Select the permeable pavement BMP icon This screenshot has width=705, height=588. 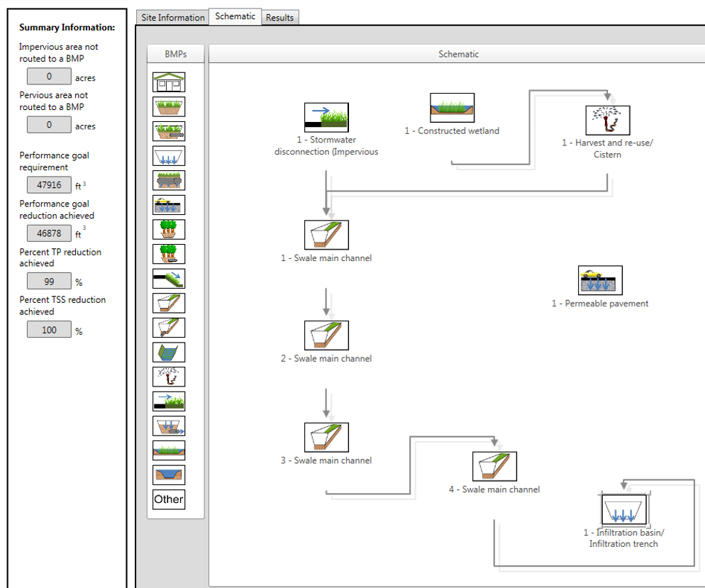pyautogui.click(x=168, y=204)
